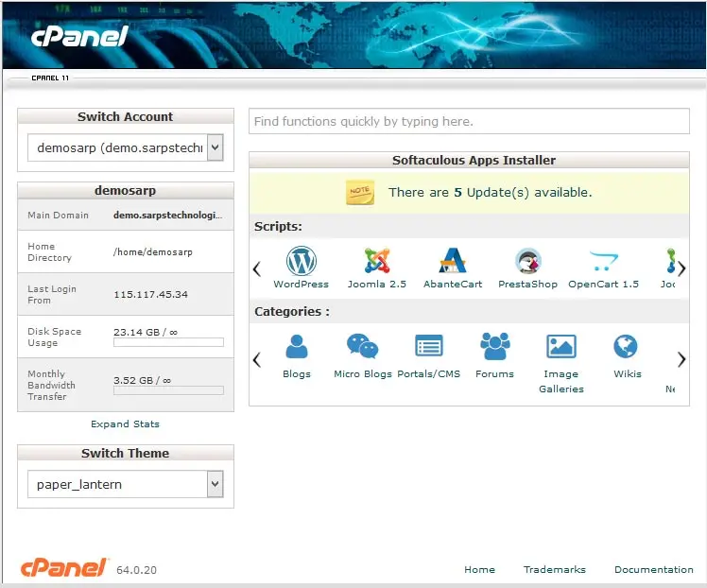Open the Switch Account dropdown

point(125,147)
